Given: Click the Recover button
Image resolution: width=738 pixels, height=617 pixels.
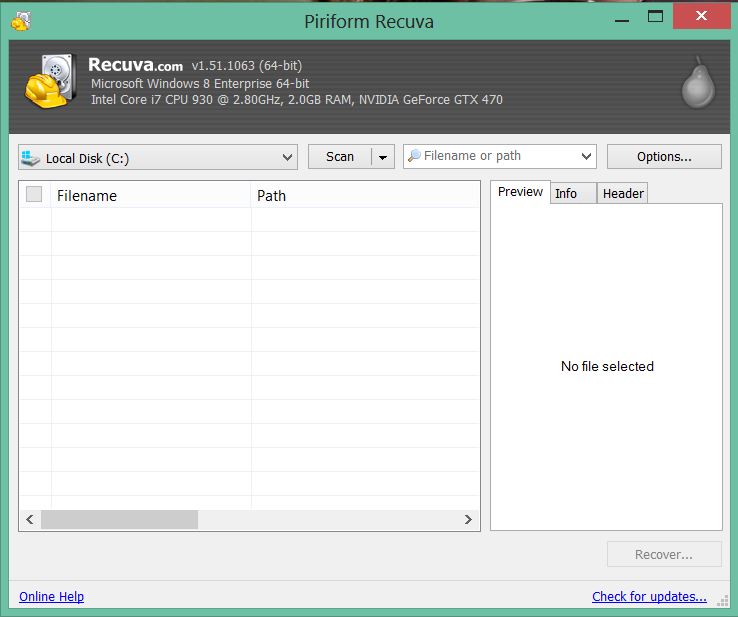Looking at the screenshot, I should [664, 554].
